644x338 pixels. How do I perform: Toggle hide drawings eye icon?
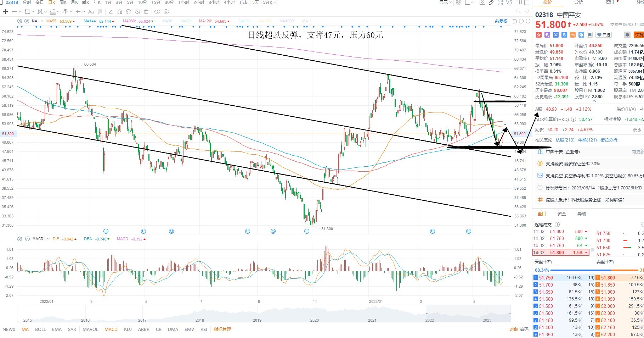click(x=137, y=12)
